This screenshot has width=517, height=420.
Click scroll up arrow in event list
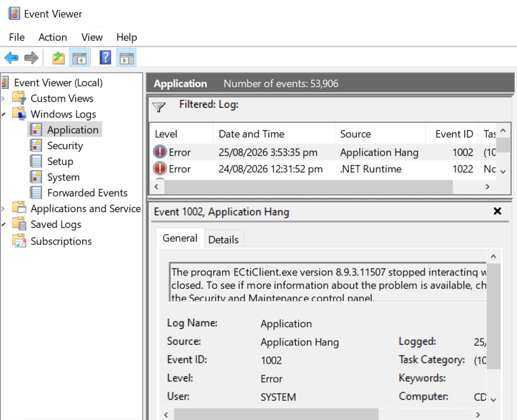tap(503, 130)
